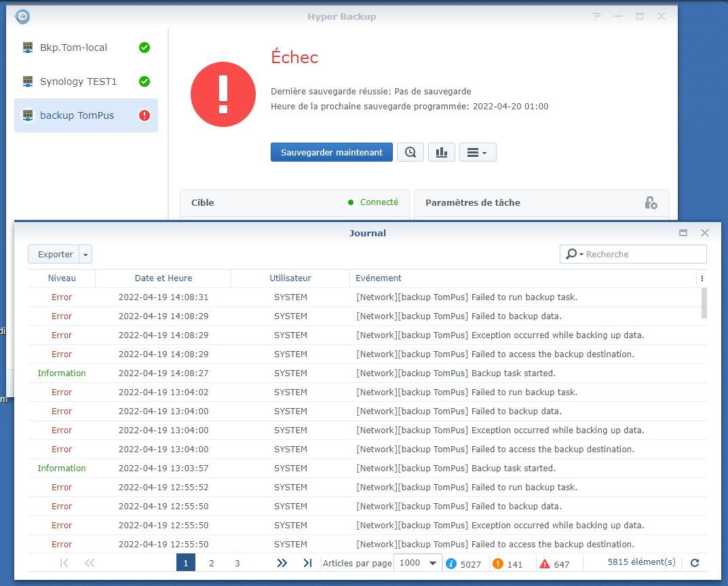Click the task settings lock icon
This screenshot has height=586, width=728.
[650, 203]
